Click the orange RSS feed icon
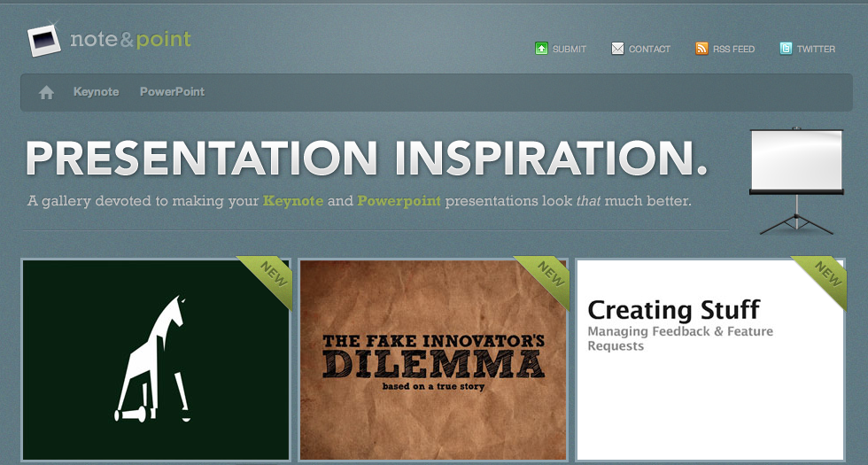The width and height of the screenshot is (868, 465). pyautogui.click(x=701, y=49)
